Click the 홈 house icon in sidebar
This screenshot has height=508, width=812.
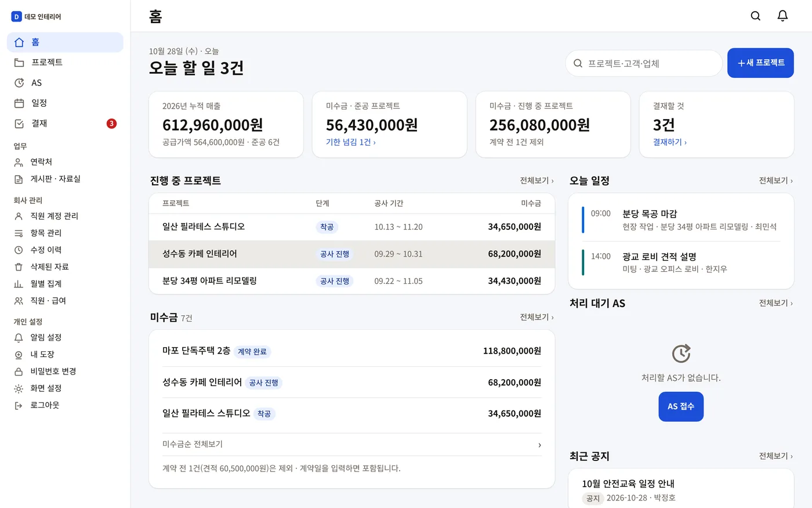coord(19,42)
